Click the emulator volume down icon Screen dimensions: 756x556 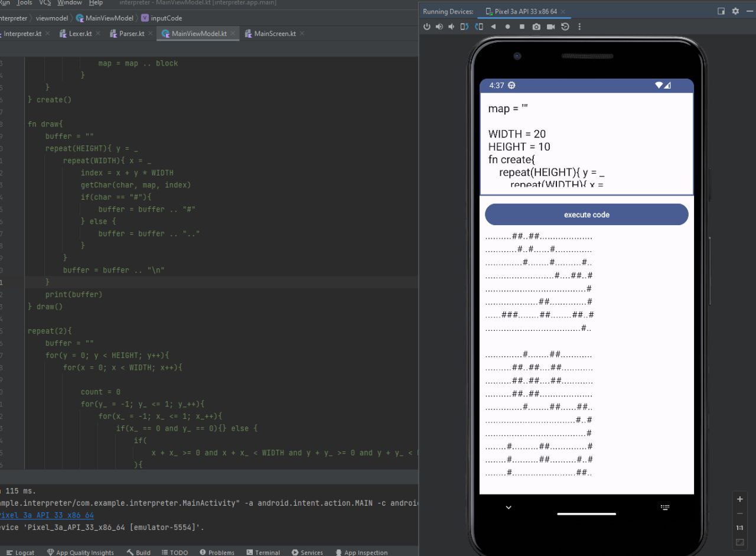[x=452, y=27]
